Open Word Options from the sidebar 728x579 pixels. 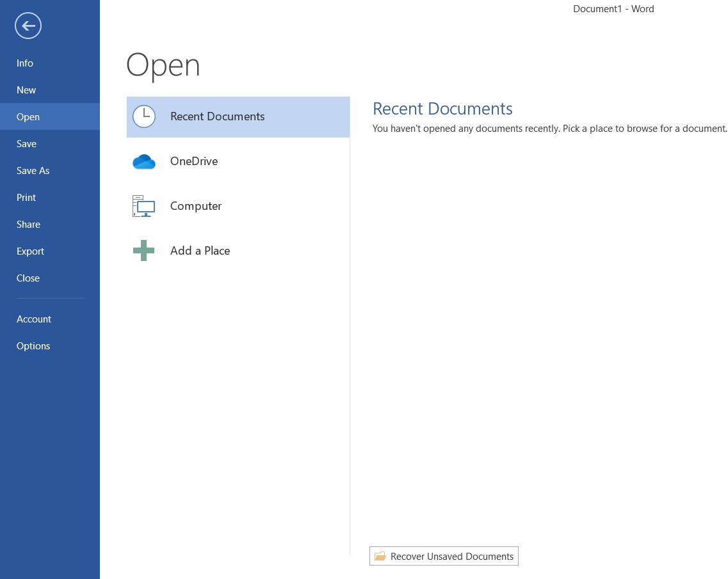33,346
